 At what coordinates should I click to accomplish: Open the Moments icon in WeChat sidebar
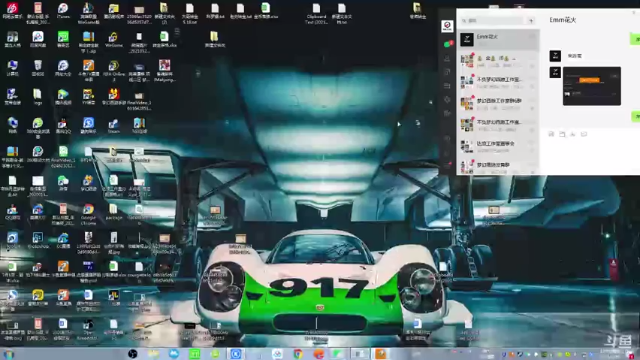tap(447, 100)
